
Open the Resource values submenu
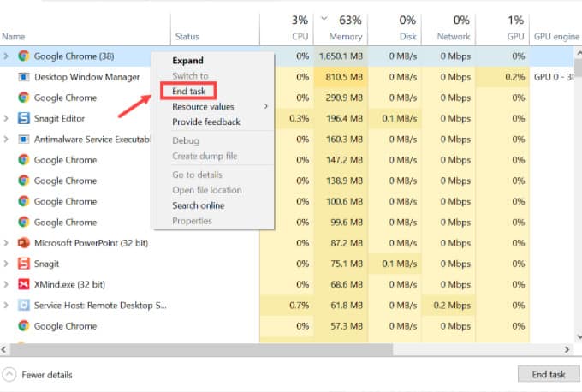[203, 107]
